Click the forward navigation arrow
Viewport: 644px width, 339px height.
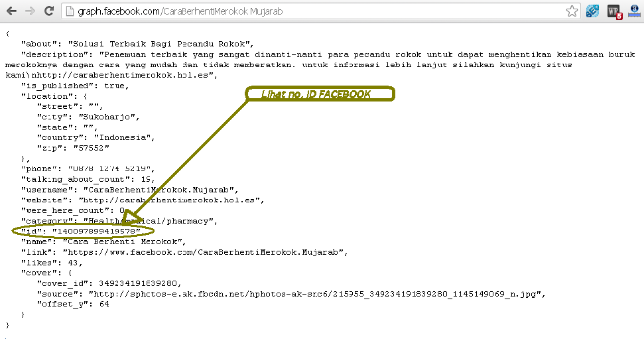(30, 11)
